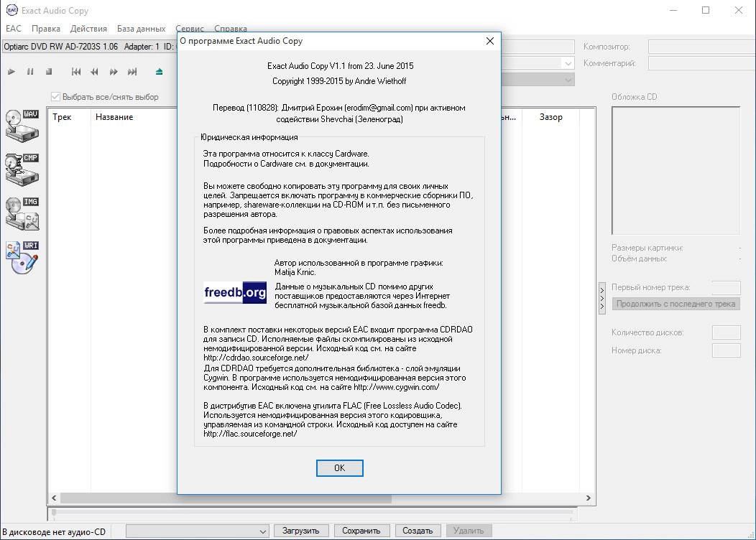The image size is (756, 540).
Task: Click the track list right scroll arrow
Action: [589, 498]
